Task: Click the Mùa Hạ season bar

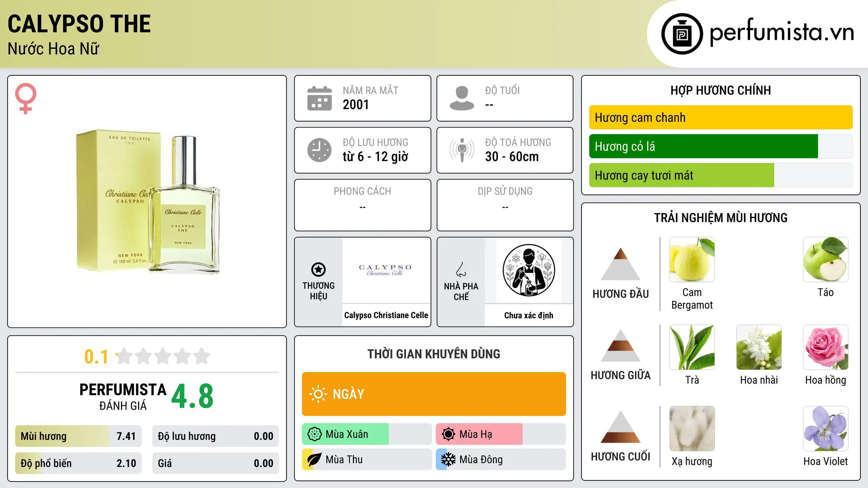Action: point(501,434)
